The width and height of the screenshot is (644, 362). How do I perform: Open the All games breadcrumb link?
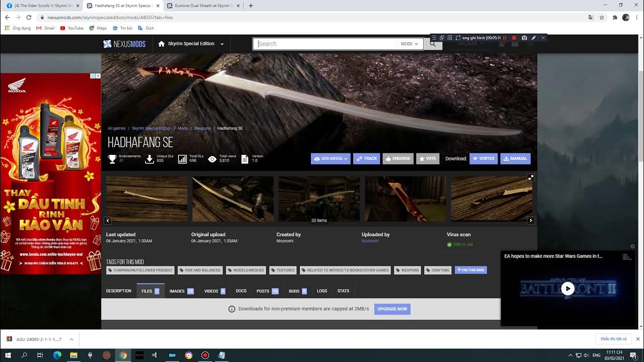[117, 128]
